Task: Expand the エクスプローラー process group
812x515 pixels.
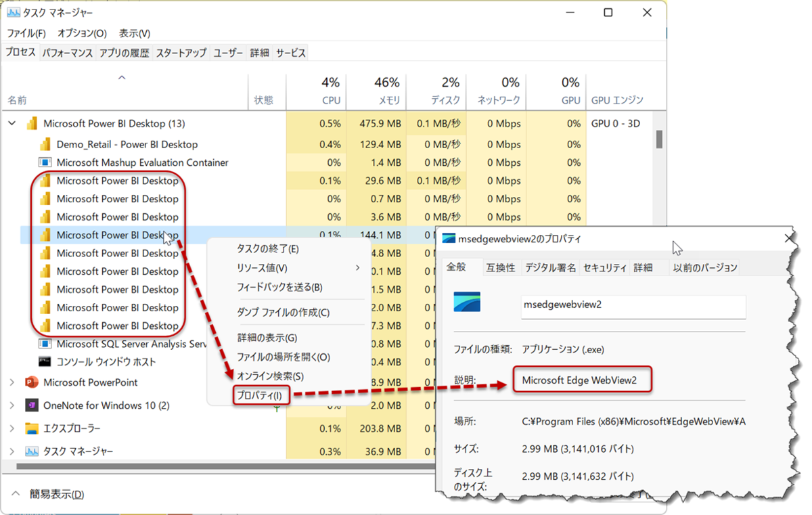Action: tap(12, 428)
